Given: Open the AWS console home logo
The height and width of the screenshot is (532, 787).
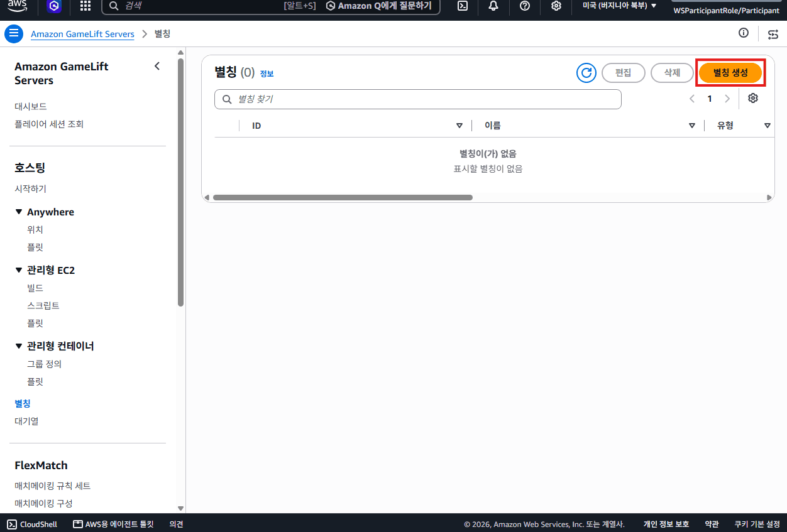Looking at the screenshot, I should click(18, 6).
